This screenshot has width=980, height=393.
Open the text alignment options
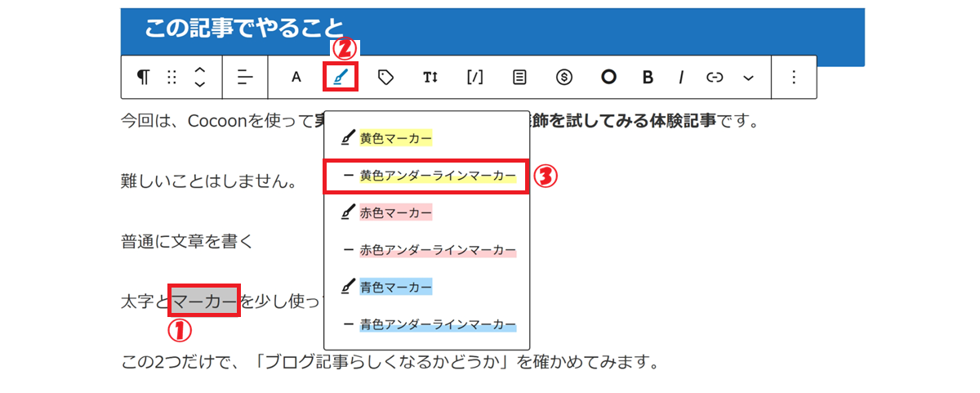(246, 78)
